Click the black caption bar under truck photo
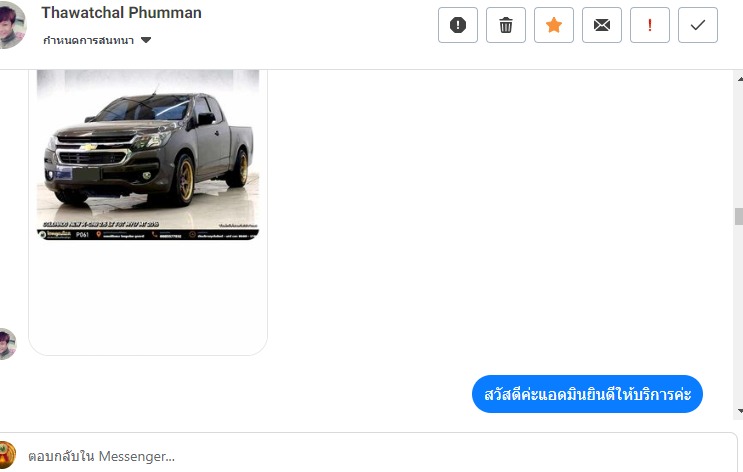The height and width of the screenshot is (472, 743). [148, 235]
